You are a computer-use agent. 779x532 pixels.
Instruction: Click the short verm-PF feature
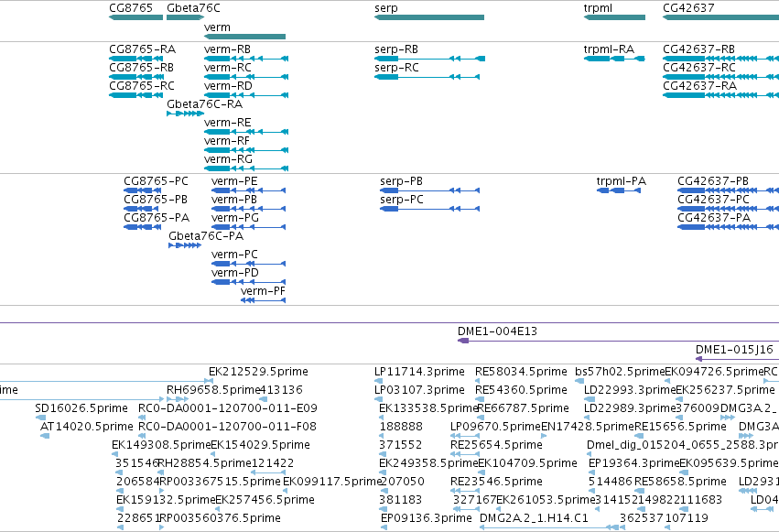pos(264,300)
